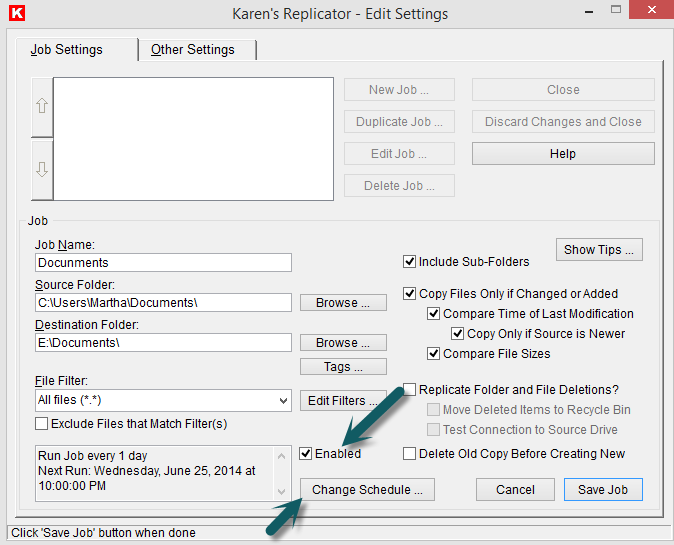The image size is (674, 545).
Task: Browse for the Destination Folder
Action: pos(343,343)
